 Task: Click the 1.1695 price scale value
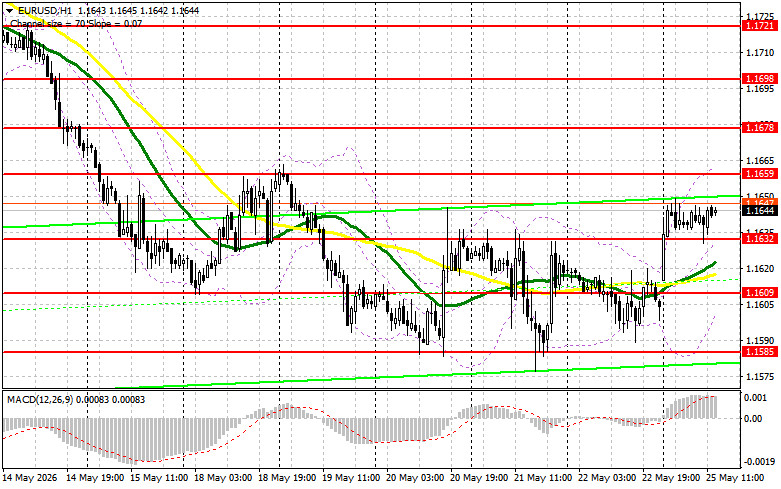coord(761,89)
